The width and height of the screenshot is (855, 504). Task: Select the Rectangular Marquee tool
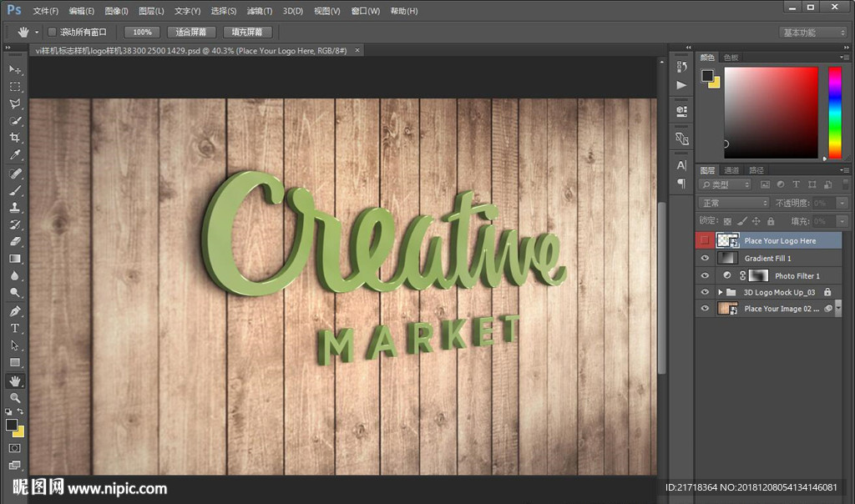click(15, 87)
